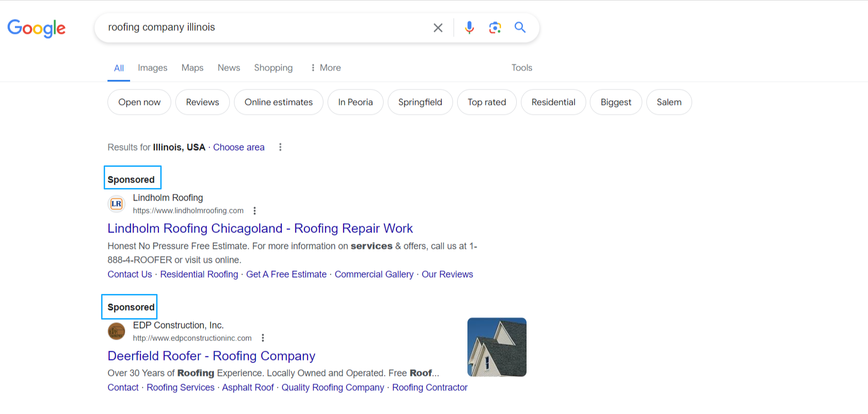Image resolution: width=868 pixels, height=414 pixels.
Task: Click the magnifying glass search button
Action: click(520, 27)
